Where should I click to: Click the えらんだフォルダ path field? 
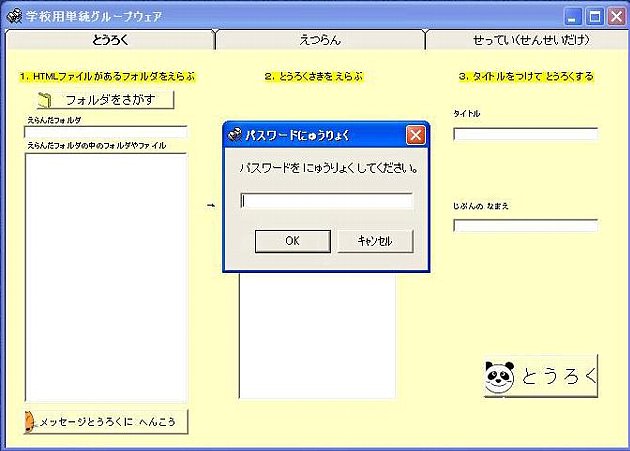click(106, 132)
